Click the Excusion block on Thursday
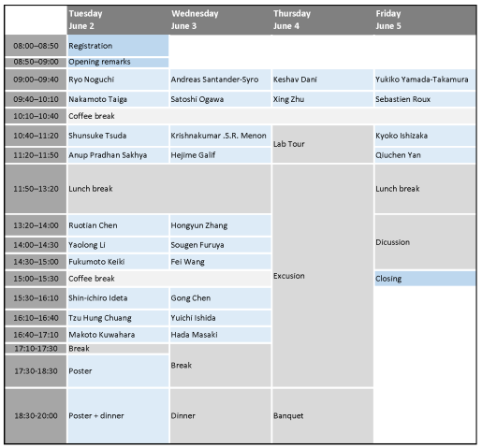The width and height of the screenshot is (482, 448). tap(323, 276)
